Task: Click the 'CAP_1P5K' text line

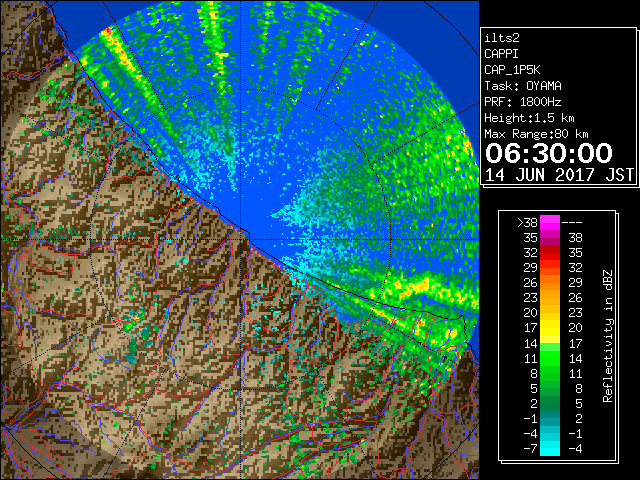Action: click(x=512, y=70)
